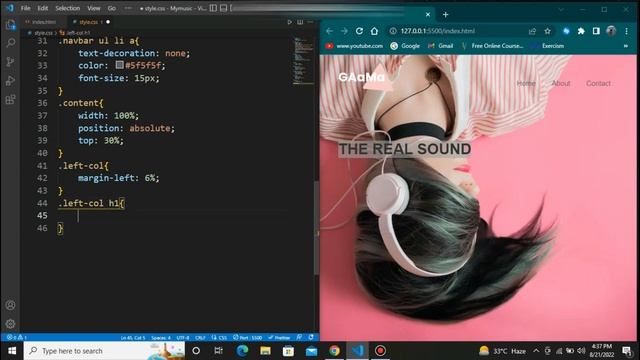Open the Chrome profile avatar

point(611,31)
